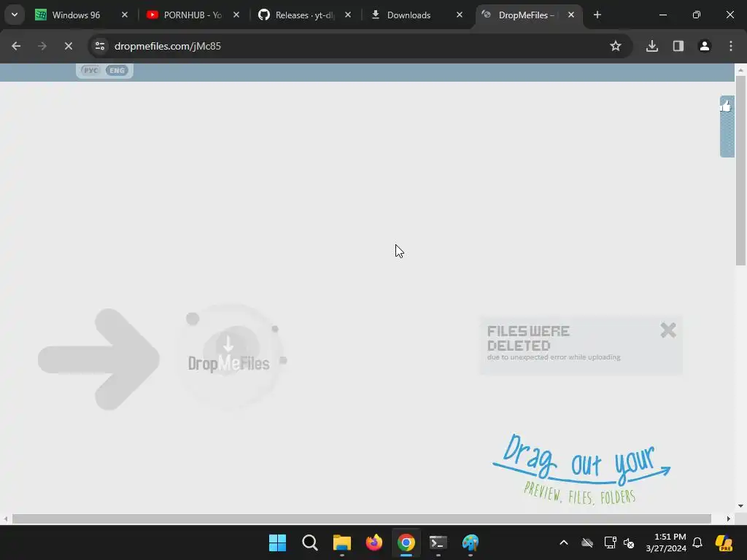Click the thumbs-up feedback tab
747x560 pixels.
point(727,126)
